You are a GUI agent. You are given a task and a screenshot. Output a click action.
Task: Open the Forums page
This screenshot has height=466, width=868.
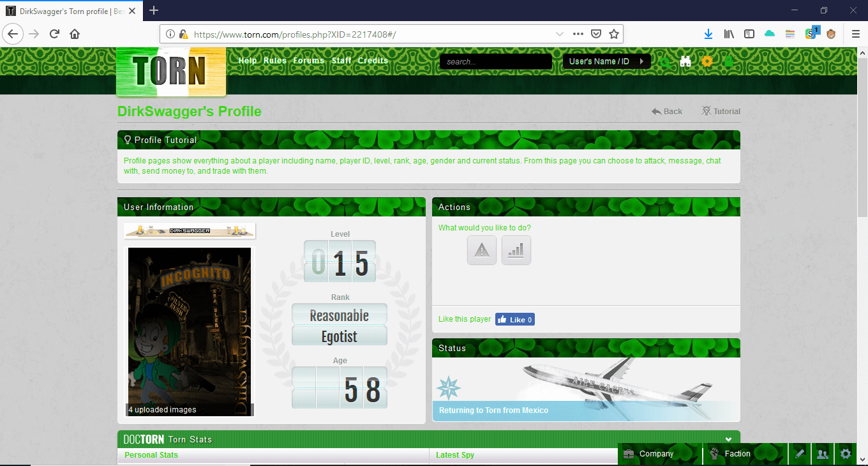pos(309,61)
